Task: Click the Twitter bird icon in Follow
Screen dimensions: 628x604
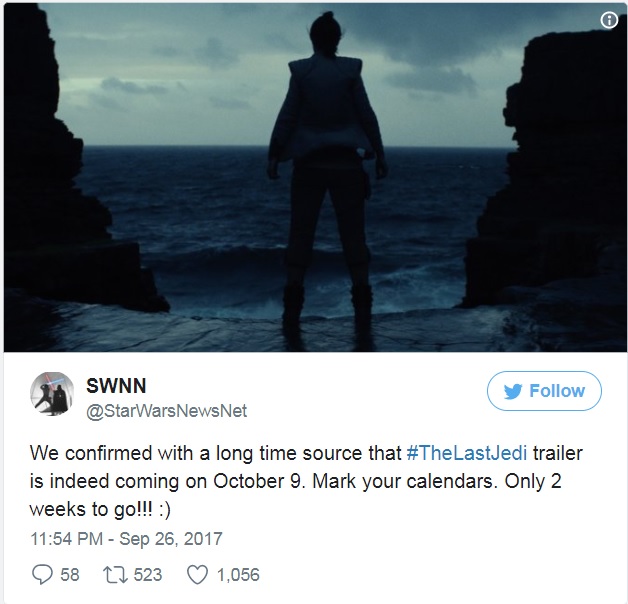Action: 513,391
